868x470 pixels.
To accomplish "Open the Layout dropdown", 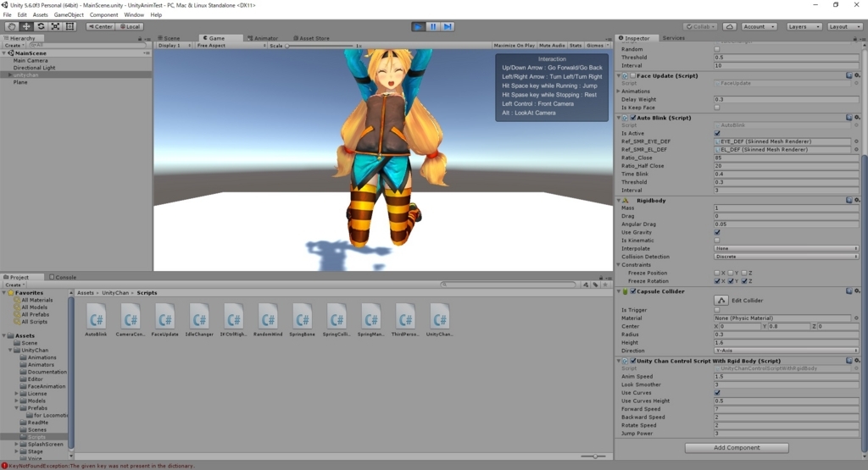I will [x=844, y=26].
